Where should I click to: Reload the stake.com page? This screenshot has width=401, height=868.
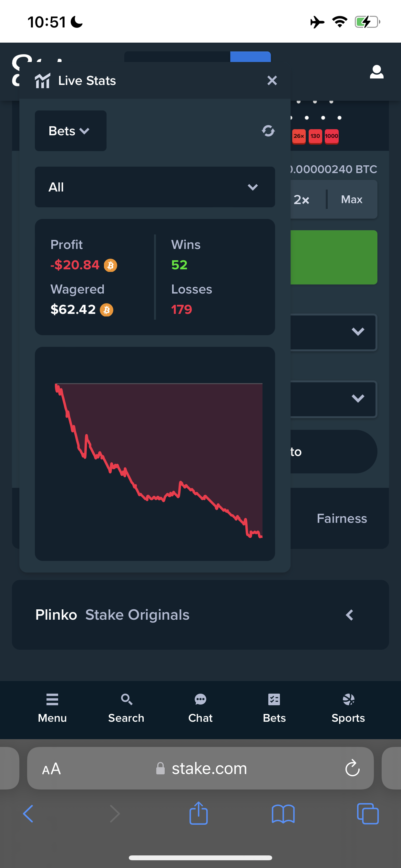click(353, 768)
